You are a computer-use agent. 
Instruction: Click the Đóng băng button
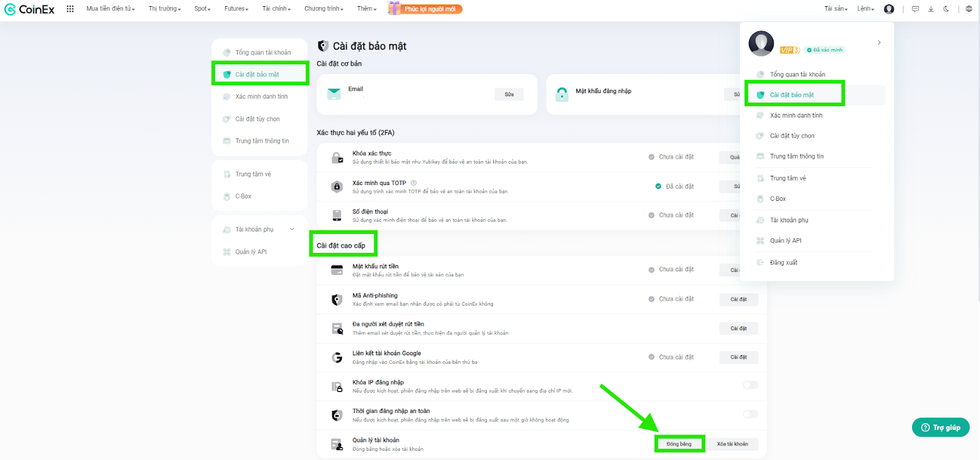point(679,444)
